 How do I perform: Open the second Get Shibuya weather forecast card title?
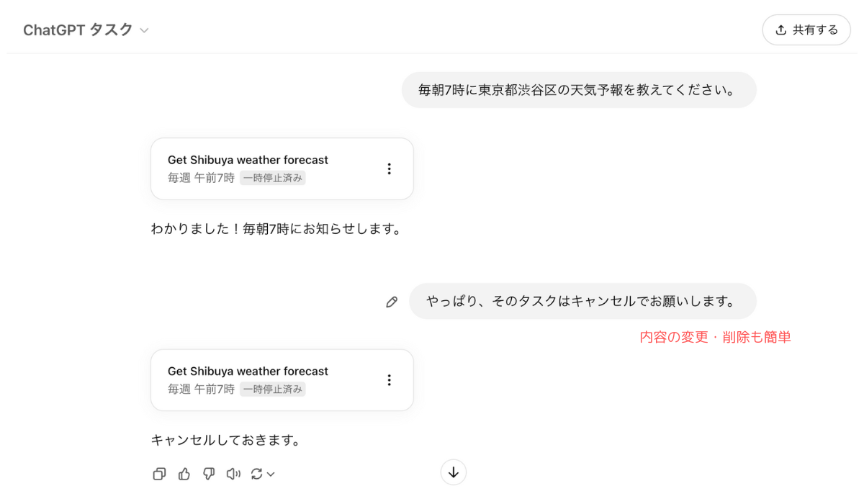[248, 372]
